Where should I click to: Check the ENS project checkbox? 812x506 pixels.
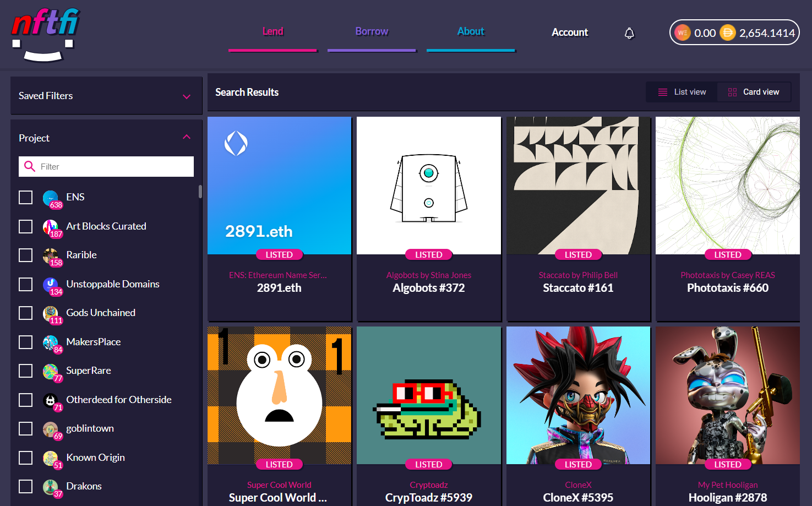click(26, 197)
